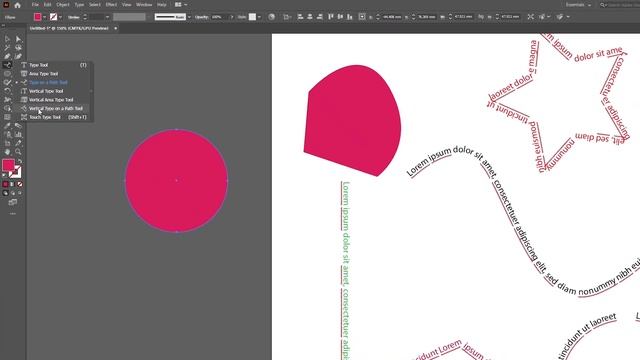640x360 pixels.
Task: Choose the Column Graph tool
Action: (18, 134)
